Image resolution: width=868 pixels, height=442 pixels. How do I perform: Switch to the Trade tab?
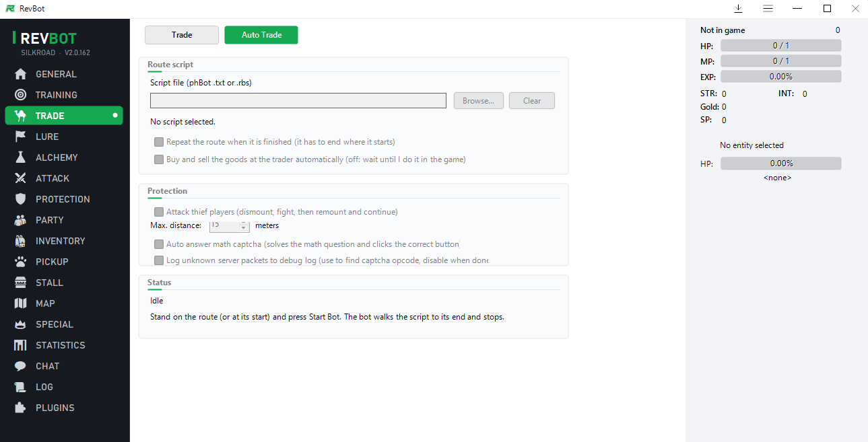[x=182, y=35]
